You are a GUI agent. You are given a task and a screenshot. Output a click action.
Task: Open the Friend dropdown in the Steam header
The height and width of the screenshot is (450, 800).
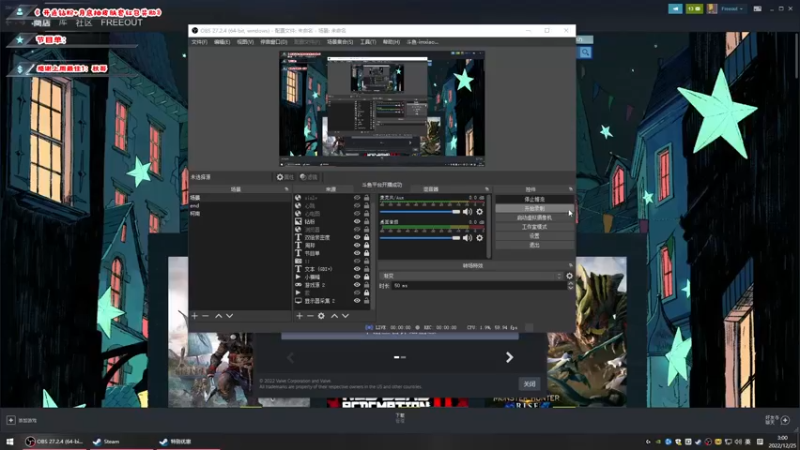(x=732, y=9)
